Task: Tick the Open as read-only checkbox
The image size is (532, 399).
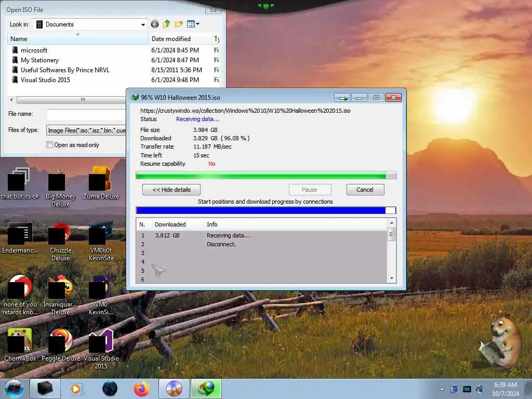Action: (49, 145)
